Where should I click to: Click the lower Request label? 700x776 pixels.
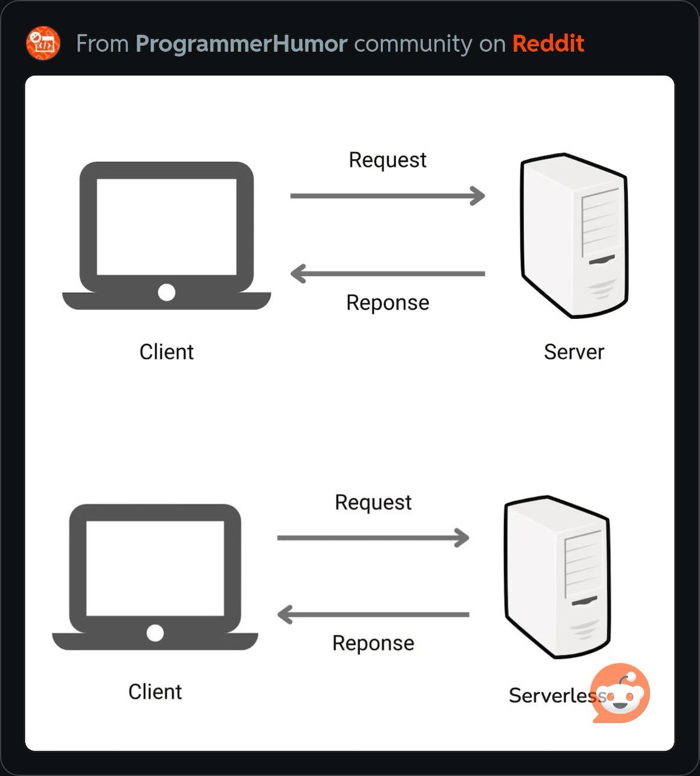[x=373, y=503]
